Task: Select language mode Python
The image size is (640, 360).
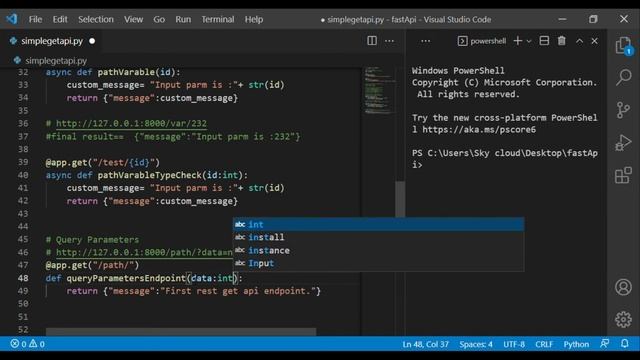Action: pos(576,344)
